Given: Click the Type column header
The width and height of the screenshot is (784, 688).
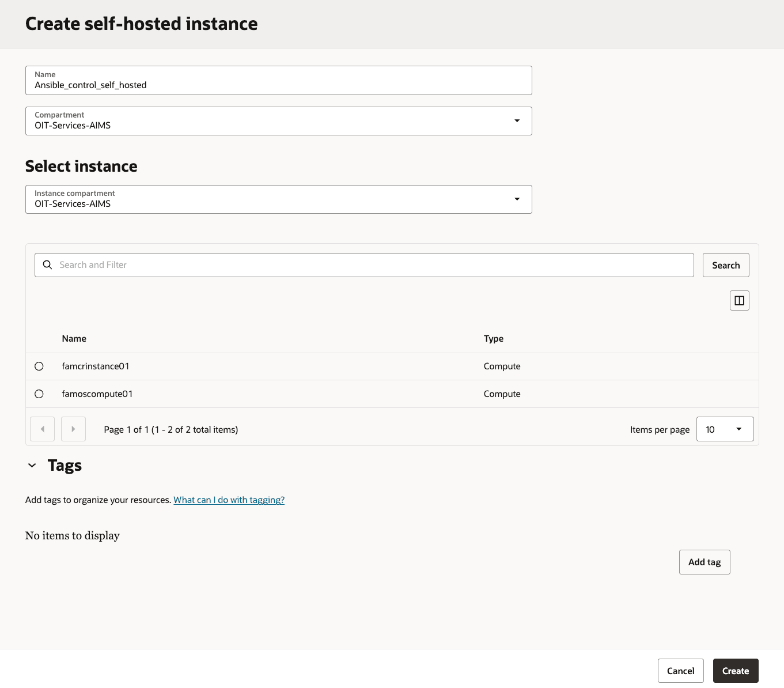Looking at the screenshot, I should pyautogui.click(x=494, y=339).
